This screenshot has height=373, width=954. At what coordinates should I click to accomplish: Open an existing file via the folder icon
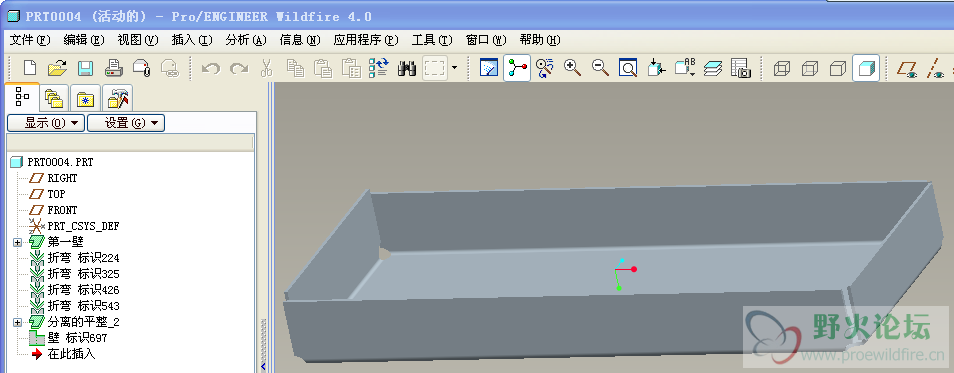57,68
